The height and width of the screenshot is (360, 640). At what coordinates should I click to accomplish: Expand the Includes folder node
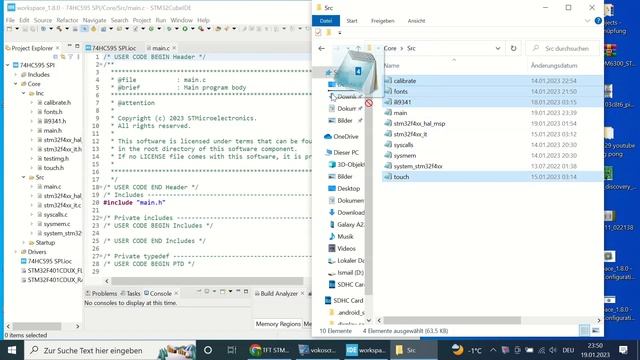pyautogui.click(x=16, y=75)
